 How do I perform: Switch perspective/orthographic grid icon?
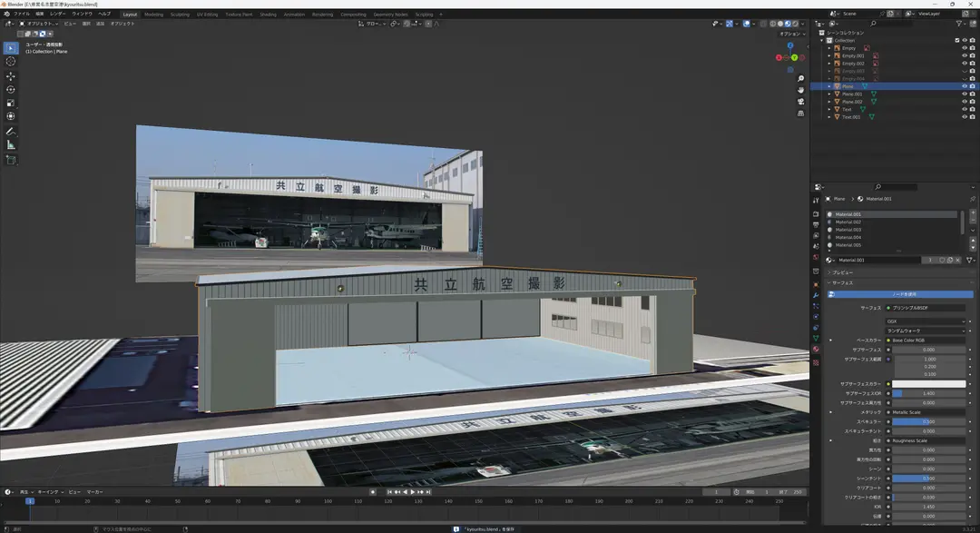coord(800,114)
